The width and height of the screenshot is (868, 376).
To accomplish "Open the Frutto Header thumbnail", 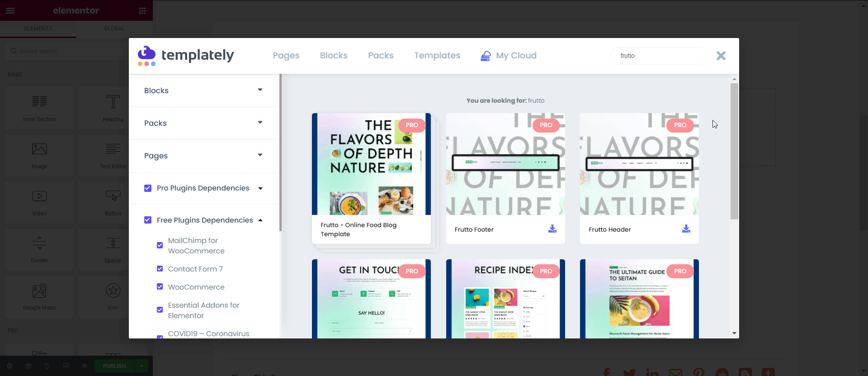I will pos(639,164).
